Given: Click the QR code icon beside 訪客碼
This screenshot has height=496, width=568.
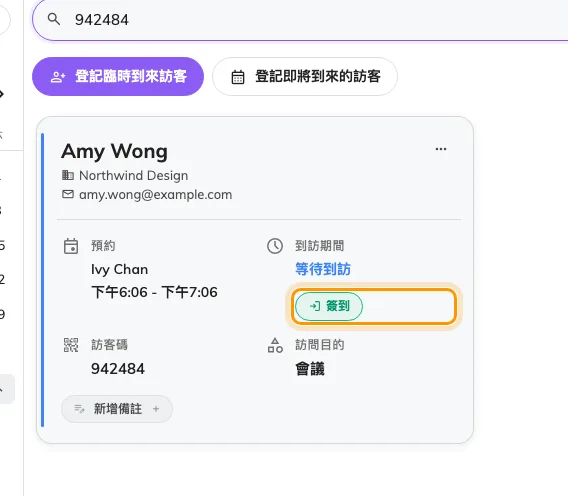Looking at the screenshot, I should coord(71,345).
